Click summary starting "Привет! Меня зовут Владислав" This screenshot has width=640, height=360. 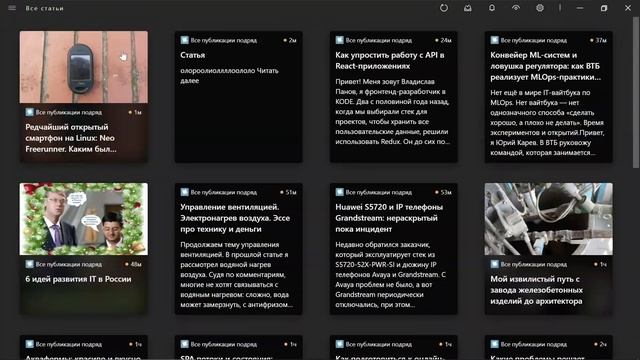tap(392, 111)
